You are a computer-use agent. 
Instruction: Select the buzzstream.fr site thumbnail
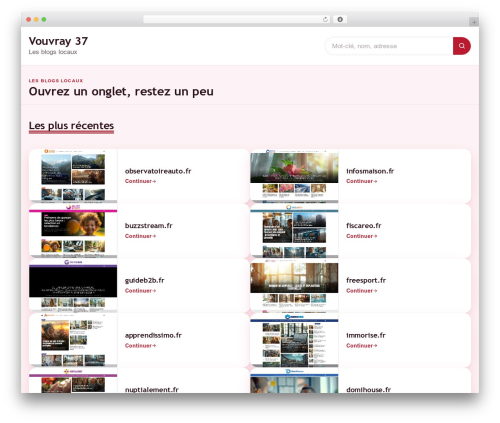(x=73, y=231)
